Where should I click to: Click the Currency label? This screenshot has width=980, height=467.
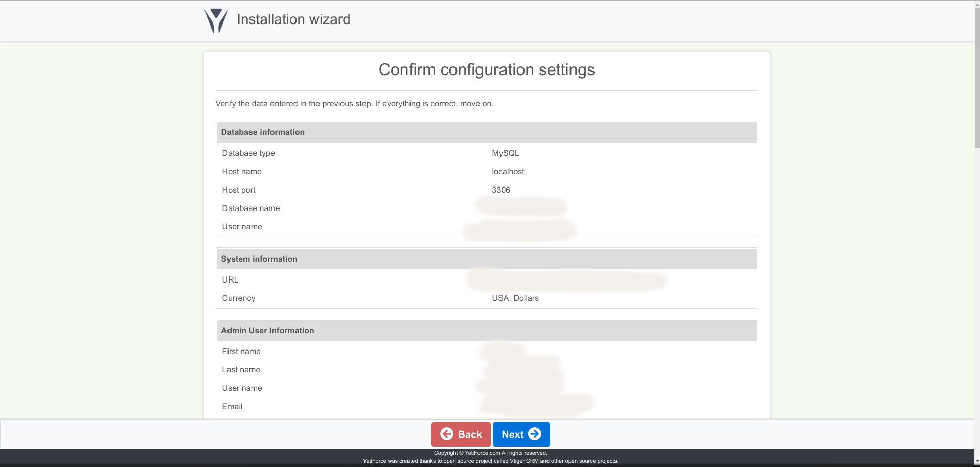coord(239,298)
